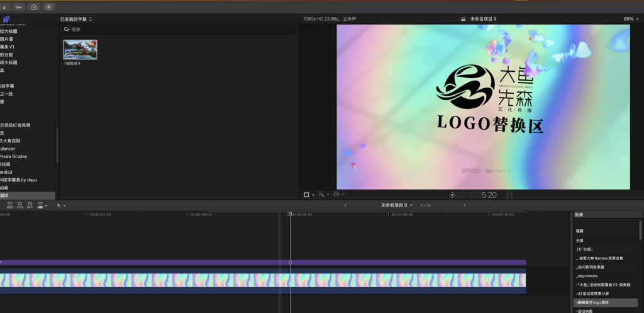
Task: Click the 10:18 duration text
Action: 425,205
